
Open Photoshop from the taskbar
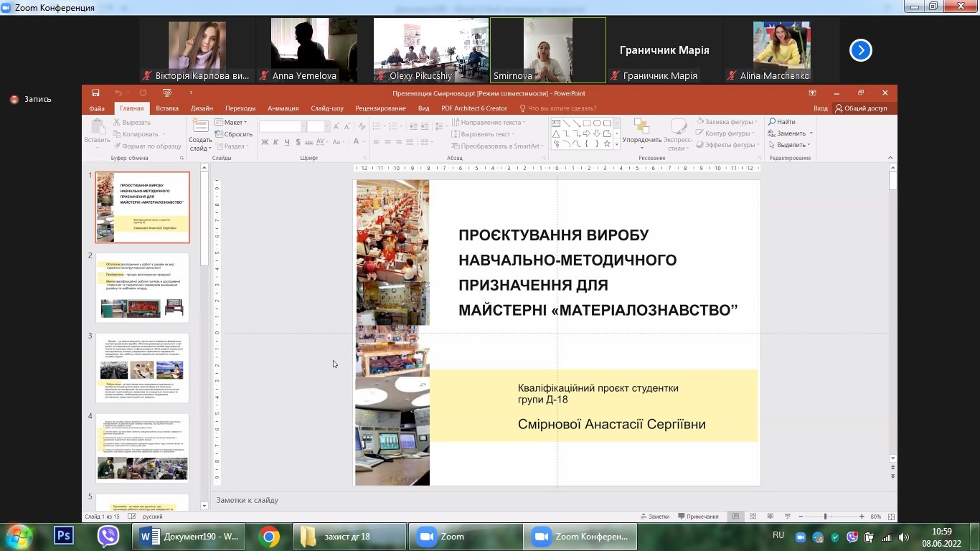point(64,536)
